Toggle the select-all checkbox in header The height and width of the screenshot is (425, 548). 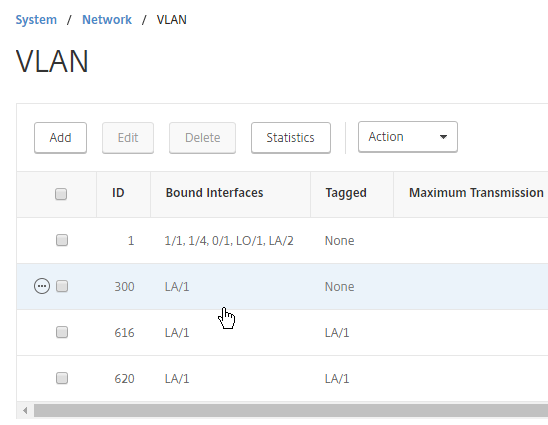click(x=61, y=194)
